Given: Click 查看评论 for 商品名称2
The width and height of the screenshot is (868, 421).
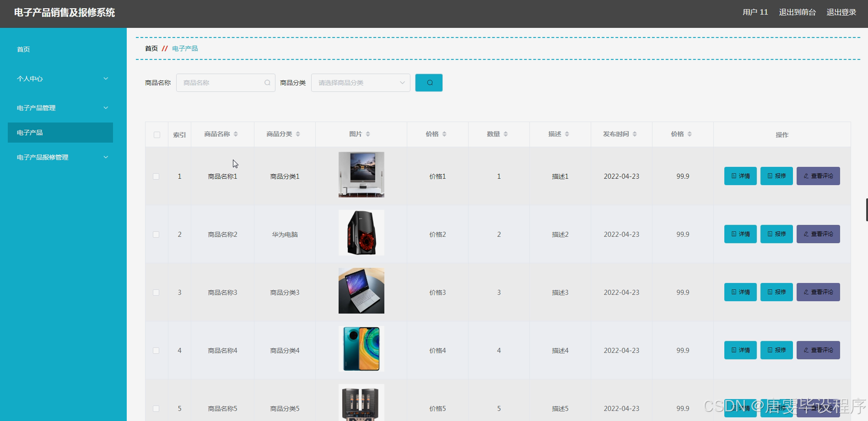Looking at the screenshot, I should [x=818, y=234].
